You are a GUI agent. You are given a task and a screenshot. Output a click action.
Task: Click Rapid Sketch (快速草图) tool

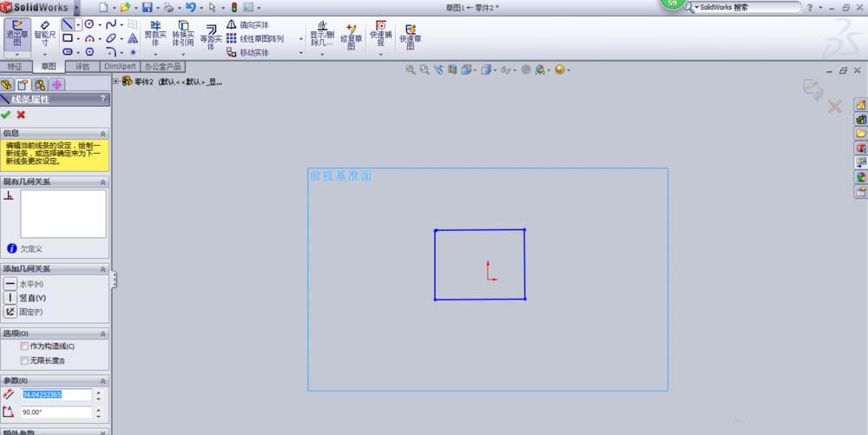click(x=411, y=36)
